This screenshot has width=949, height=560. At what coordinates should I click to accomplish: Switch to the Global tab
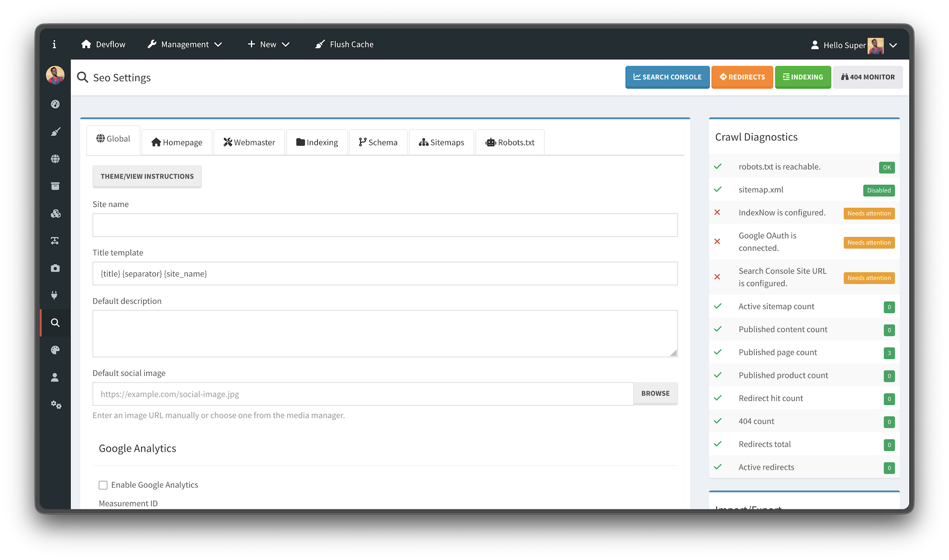tap(113, 139)
